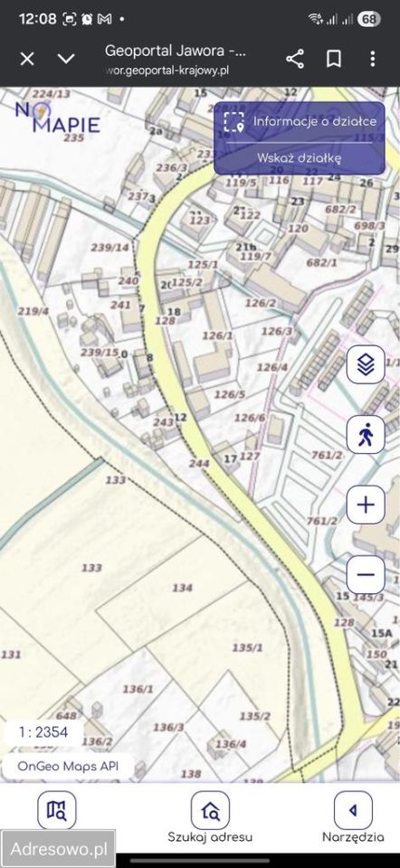Click Wskaż działkę button
400x868 pixels.
[x=300, y=157]
